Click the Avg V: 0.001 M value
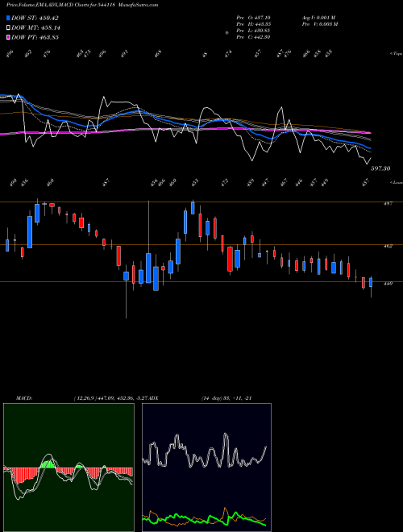The image size is (403, 532). pos(318,18)
